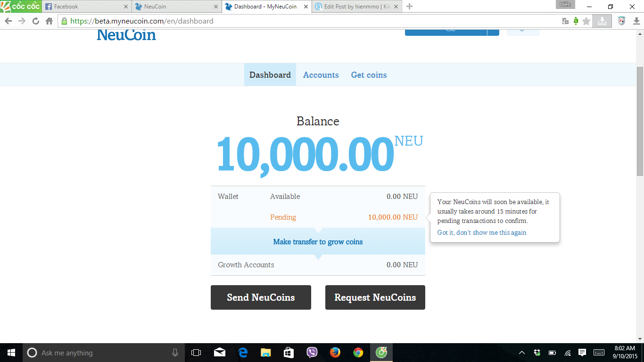Open the media download button in the toolbar

tap(602, 21)
